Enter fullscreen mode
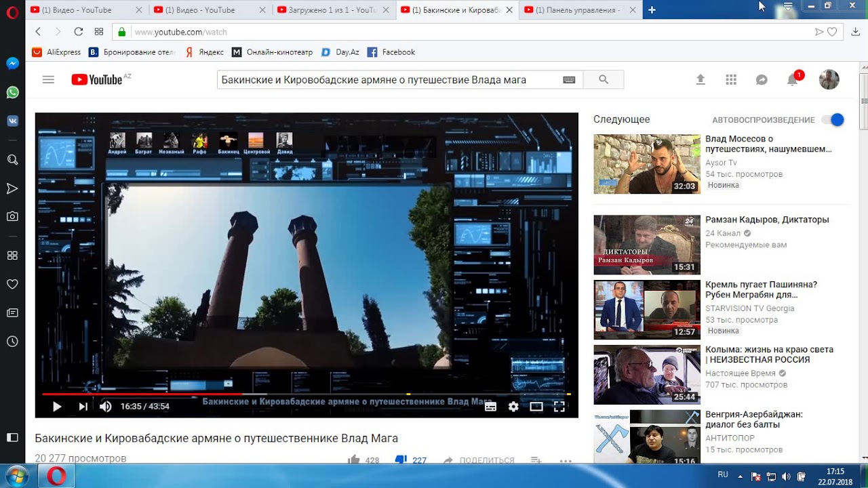Image resolution: width=868 pixels, height=488 pixels. (x=559, y=407)
